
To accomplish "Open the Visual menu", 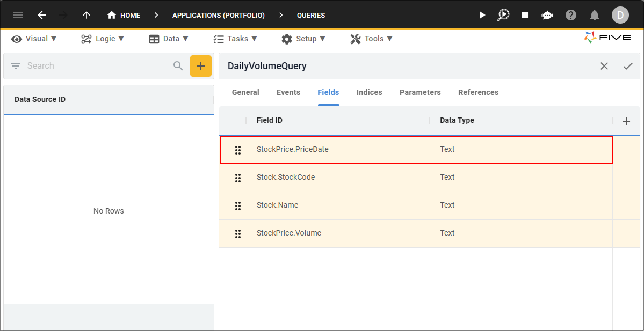I will click(34, 39).
